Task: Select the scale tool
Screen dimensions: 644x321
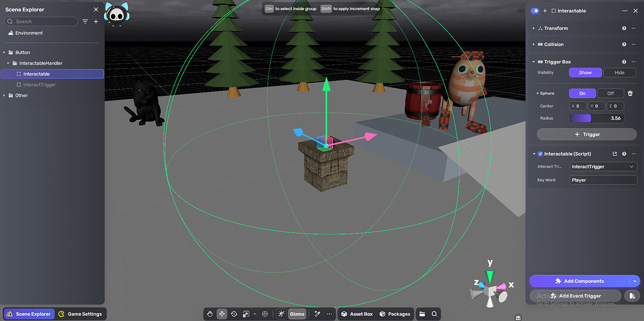Action: tap(246, 314)
